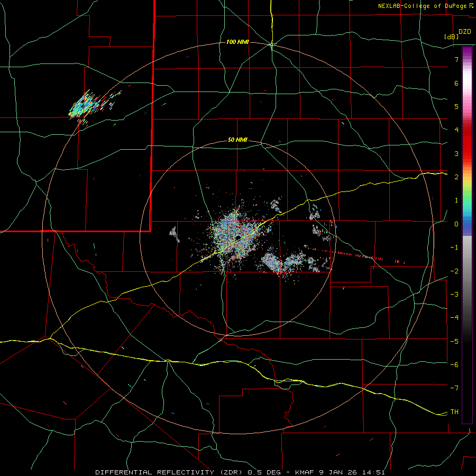
Task: Click the colorful echo cluster northwest of radar
Action: [88, 105]
